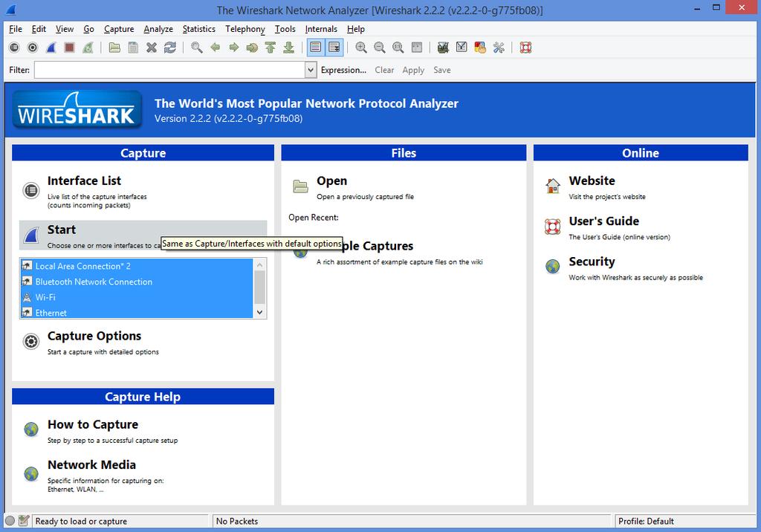Jump to the first packet
Screen dimensions: 761x532
tap(271, 48)
